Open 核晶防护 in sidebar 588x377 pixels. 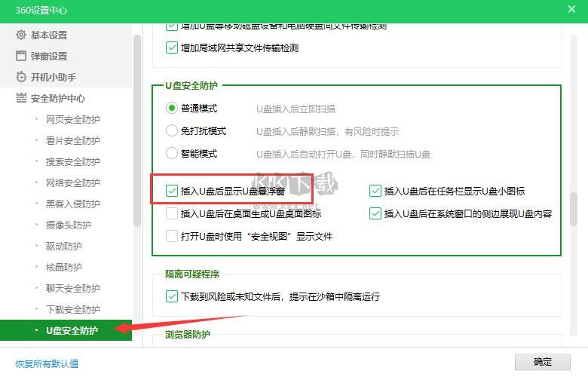click(x=64, y=267)
